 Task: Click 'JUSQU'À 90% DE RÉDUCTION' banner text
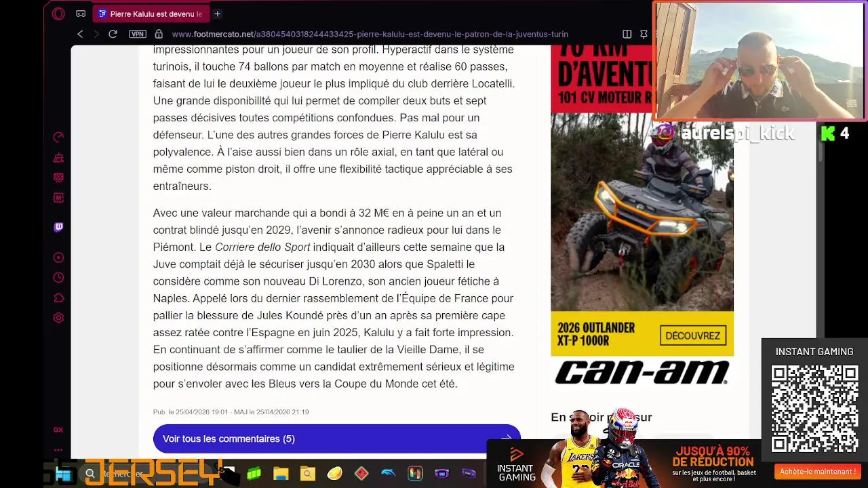tap(713, 456)
